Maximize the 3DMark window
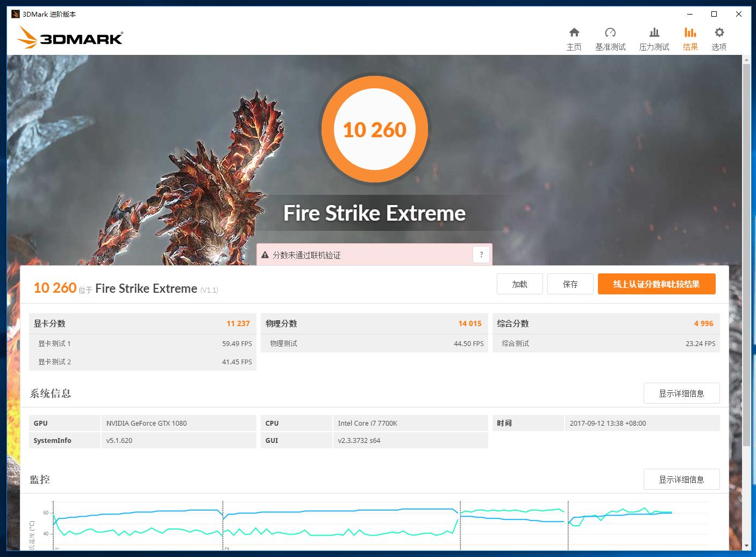756x557 pixels. coord(714,14)
